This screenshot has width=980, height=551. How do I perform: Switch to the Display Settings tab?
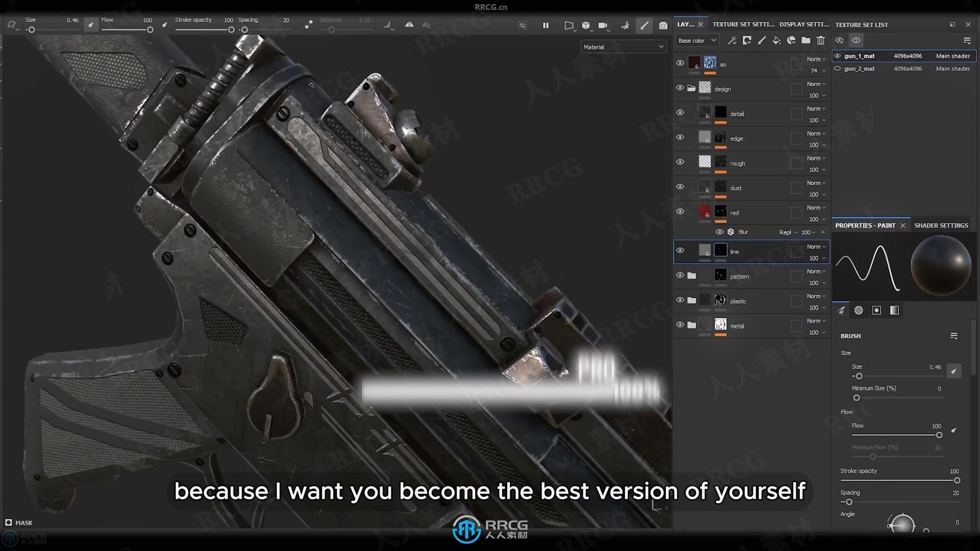[804, 24]
